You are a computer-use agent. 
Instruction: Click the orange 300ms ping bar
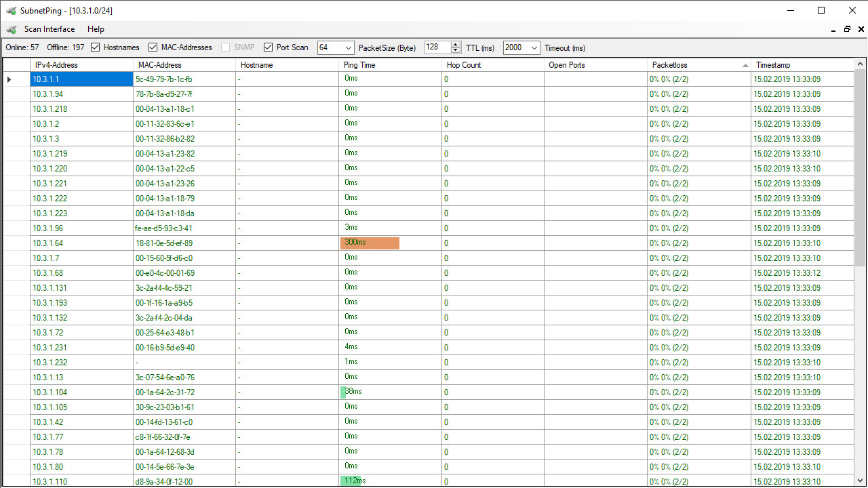[370, 243]
